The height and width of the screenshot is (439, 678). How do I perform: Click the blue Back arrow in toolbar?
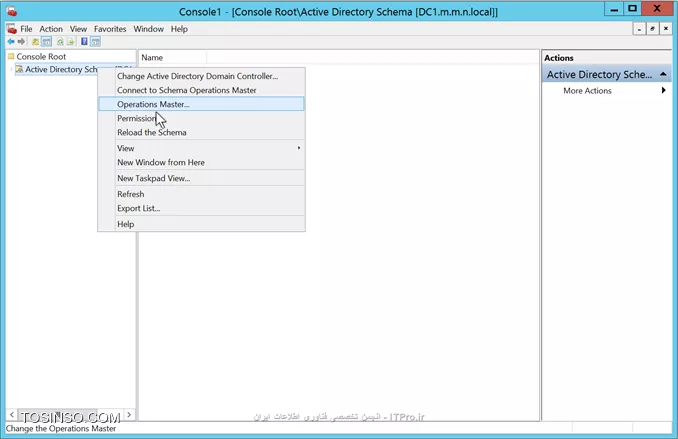11,42
